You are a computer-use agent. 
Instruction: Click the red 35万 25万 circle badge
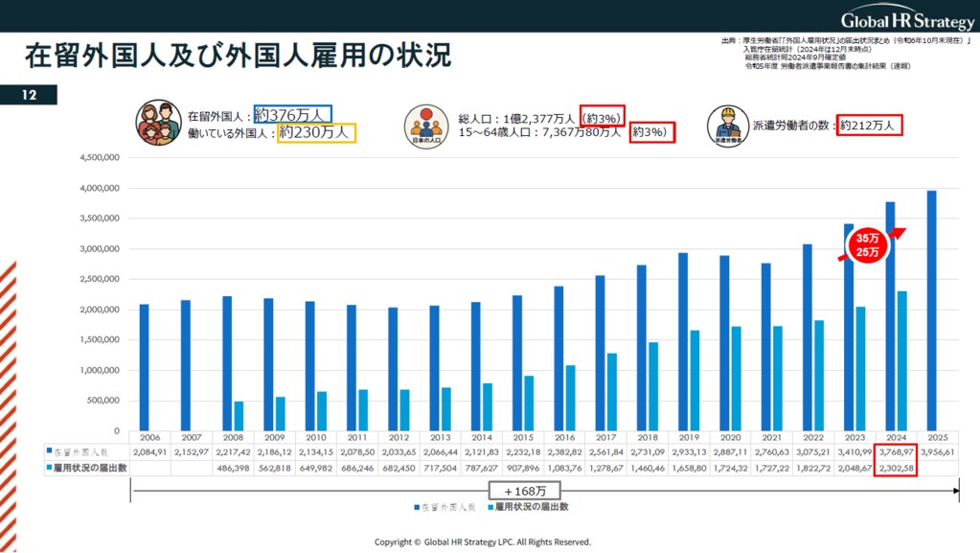pyautogui.click(x=869, y=245)
